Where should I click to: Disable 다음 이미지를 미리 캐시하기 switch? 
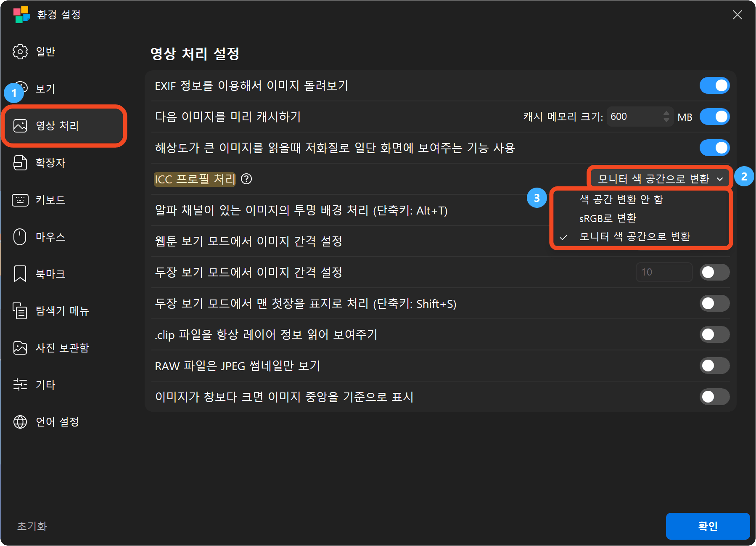click(x=714, y=117)
